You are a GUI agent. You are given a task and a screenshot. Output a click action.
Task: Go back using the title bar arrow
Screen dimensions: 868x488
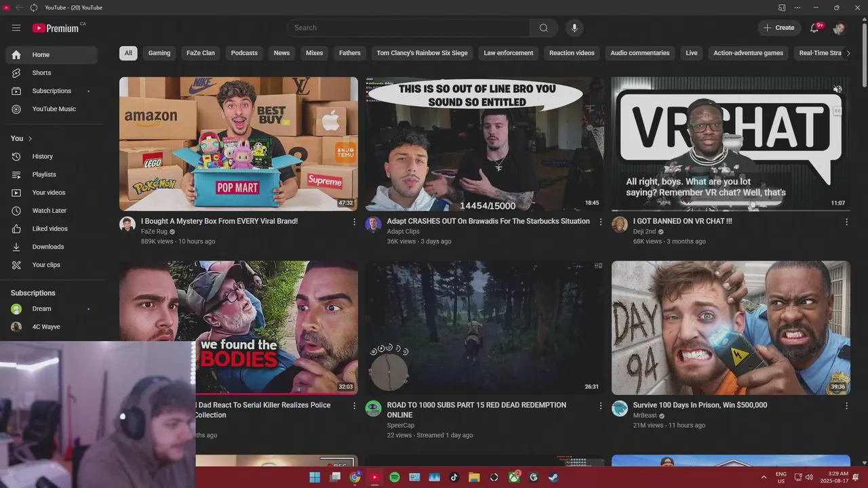(19, 7)
